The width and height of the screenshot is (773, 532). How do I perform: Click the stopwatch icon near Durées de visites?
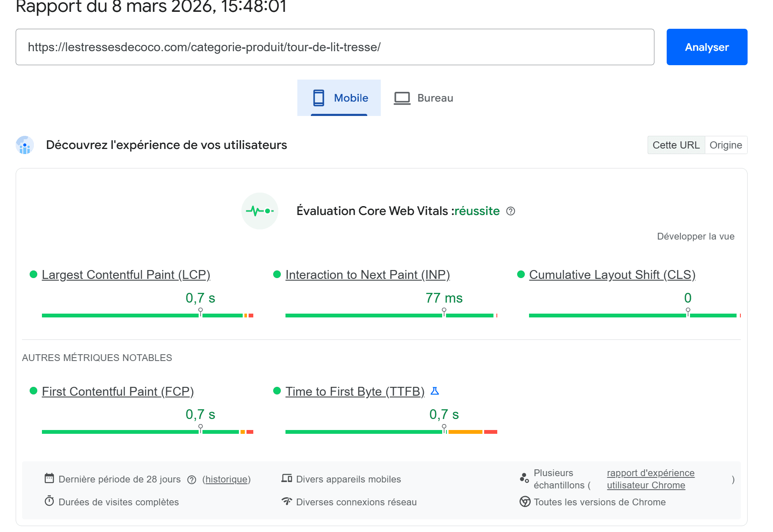[49, 502]
